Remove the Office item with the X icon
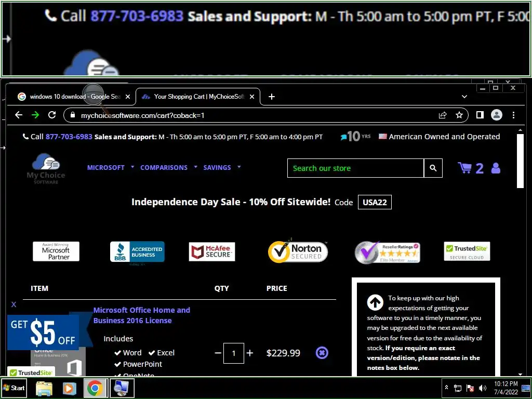The image size is (532, 399). click(x=322, y=353)
